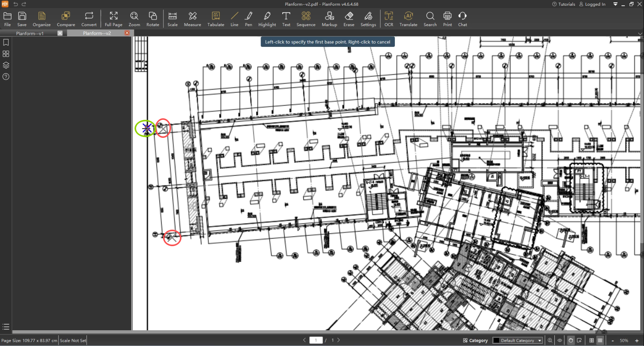Viewport: 644px width, 346px height.
Task: Select the Measure tool
Action: tap(192, 19)
